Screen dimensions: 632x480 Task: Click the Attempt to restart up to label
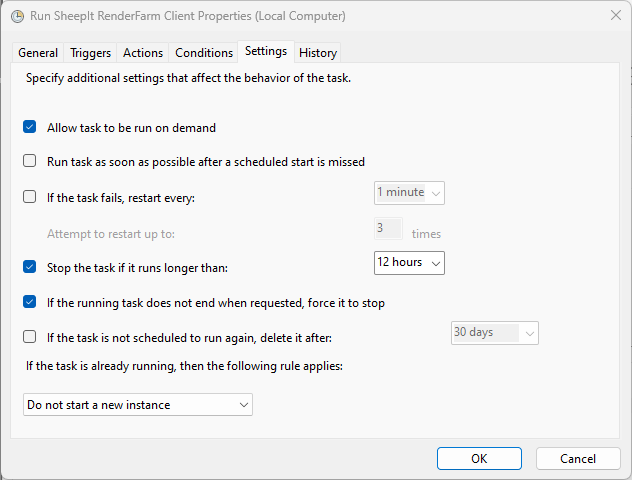[111, 234]
